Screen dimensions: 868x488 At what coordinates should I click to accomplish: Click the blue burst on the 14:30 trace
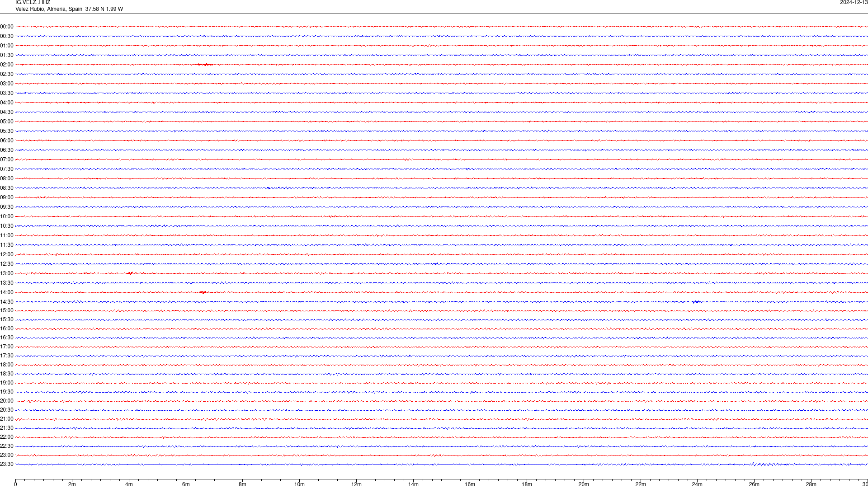click(x=697, y=302)
